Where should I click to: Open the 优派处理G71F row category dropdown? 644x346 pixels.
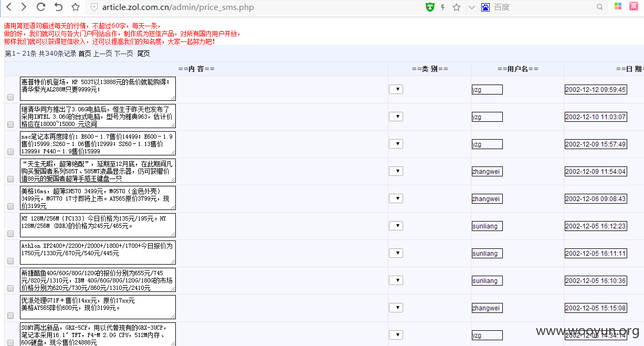coord(396,308)
